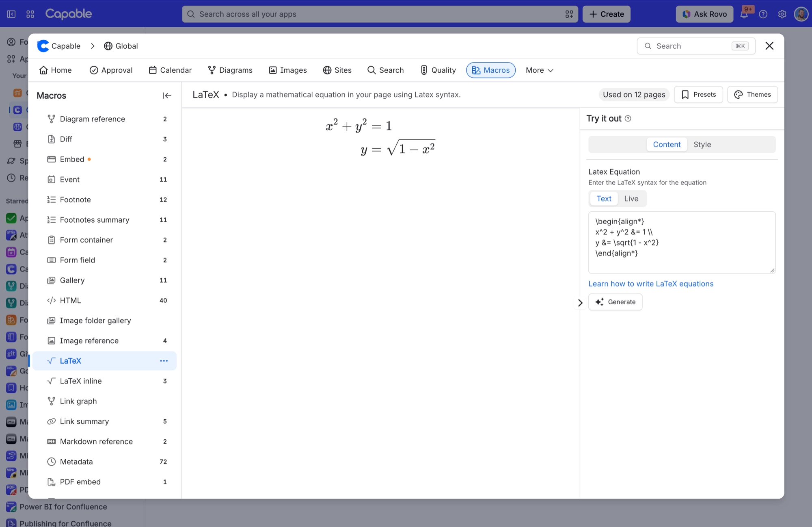The image size is (812, 527).
Task: Select the Form container macro
Action: [x=105, y=240]
